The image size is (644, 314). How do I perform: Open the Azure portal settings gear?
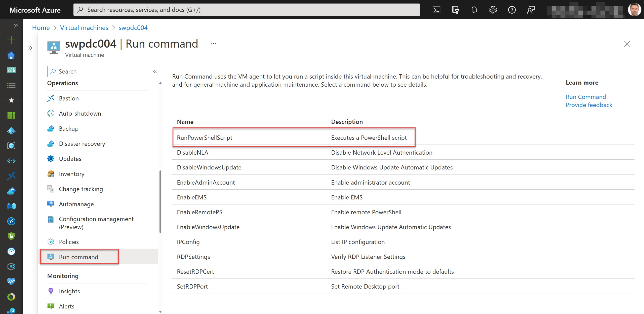pyautogui.click(x=493, y=10)
